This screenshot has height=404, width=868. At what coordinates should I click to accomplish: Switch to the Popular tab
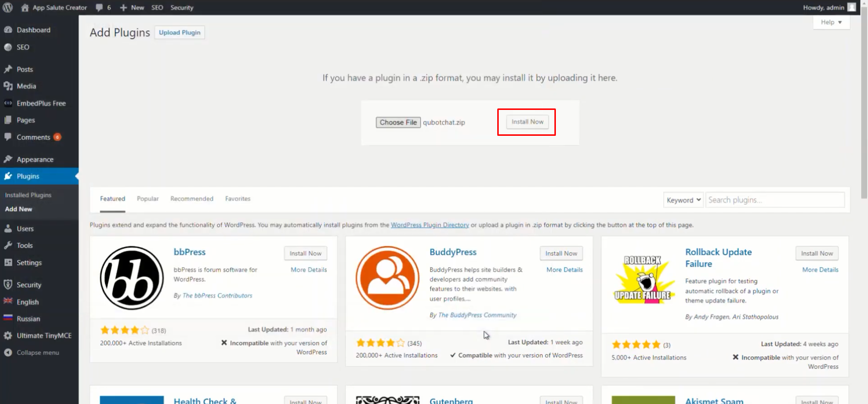coord(148,199)
